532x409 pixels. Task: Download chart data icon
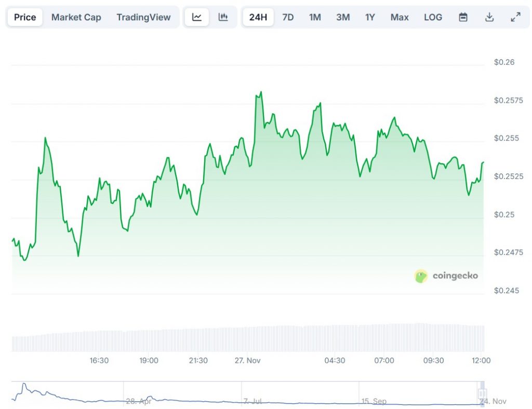pos(489,17)
